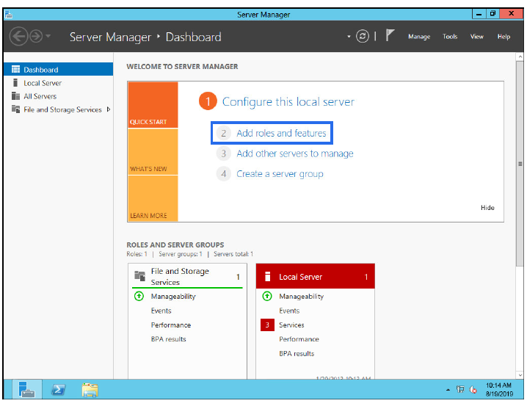Viewport: 527px width, 420px height.
Task: Open the Local Server tile header
Action: click(316, 276)
